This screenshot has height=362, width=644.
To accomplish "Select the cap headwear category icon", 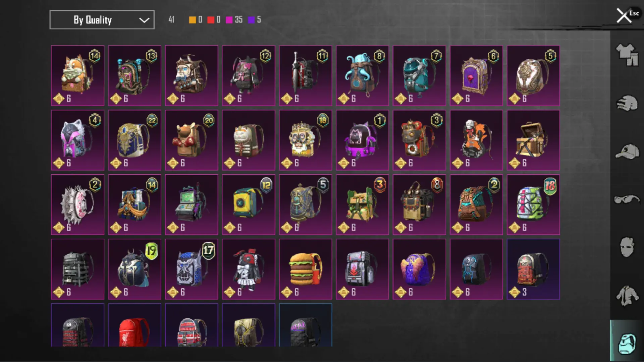I will pos(627,152).
